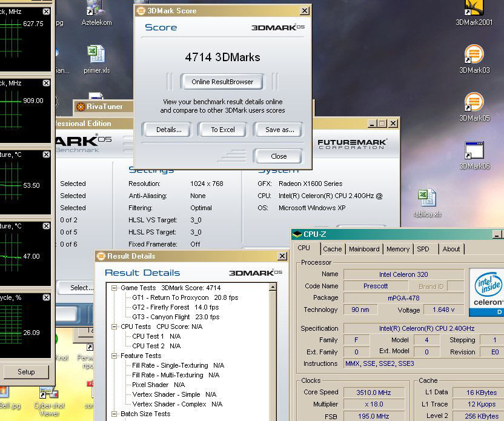Open the SPD tab in CPU-Z

423,249
